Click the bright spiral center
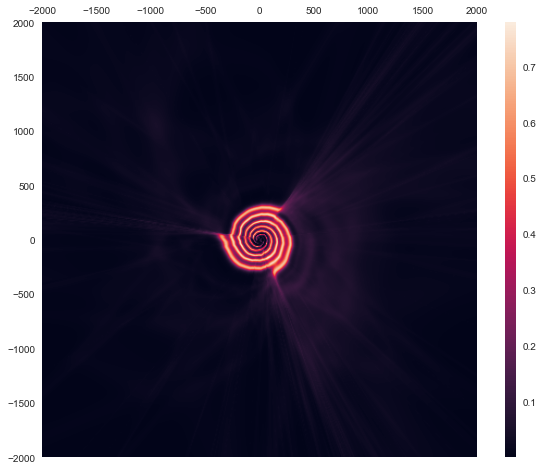Image resolution: width=543 pixels, height=470 pixels. tap(260, 239)
